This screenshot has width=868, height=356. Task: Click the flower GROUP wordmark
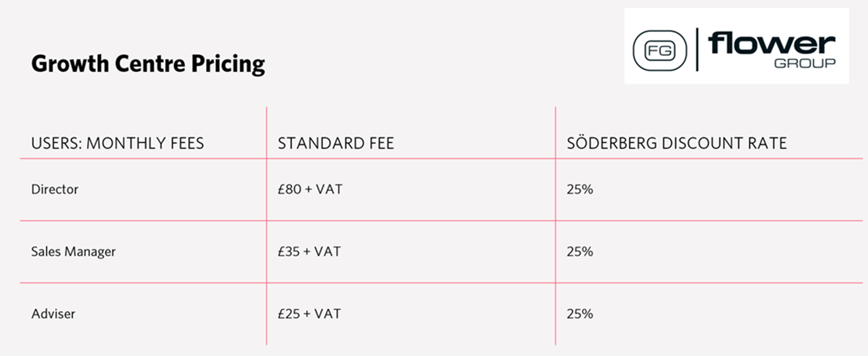tap(772, 50)
